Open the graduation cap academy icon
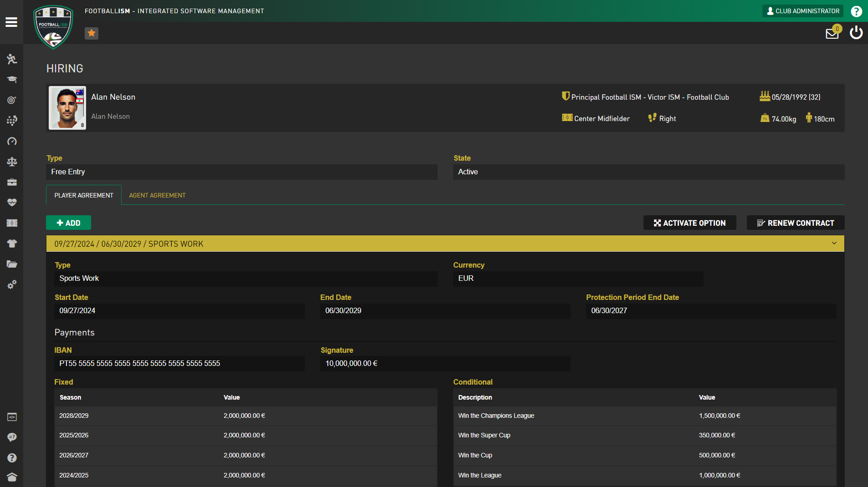The width and height of the screenshot is (868, 487). (x=12, y=79)
